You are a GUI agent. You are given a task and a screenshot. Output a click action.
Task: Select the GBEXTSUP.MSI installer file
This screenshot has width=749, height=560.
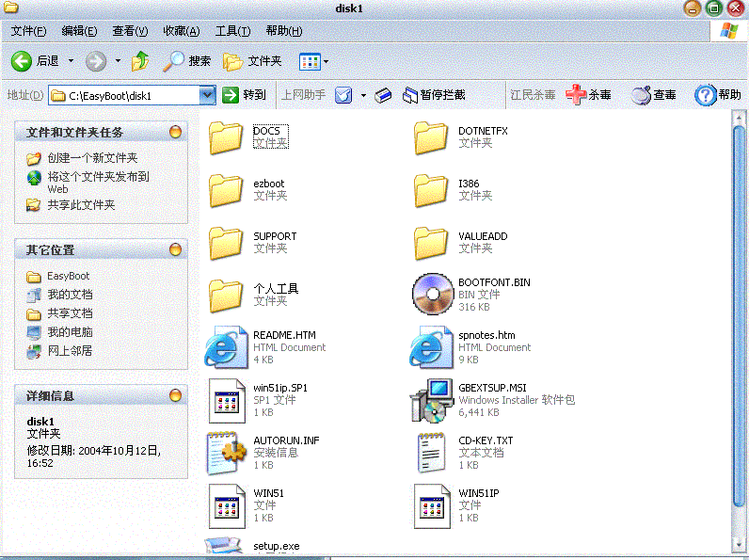pyautogui.click(x=492, y=400)
